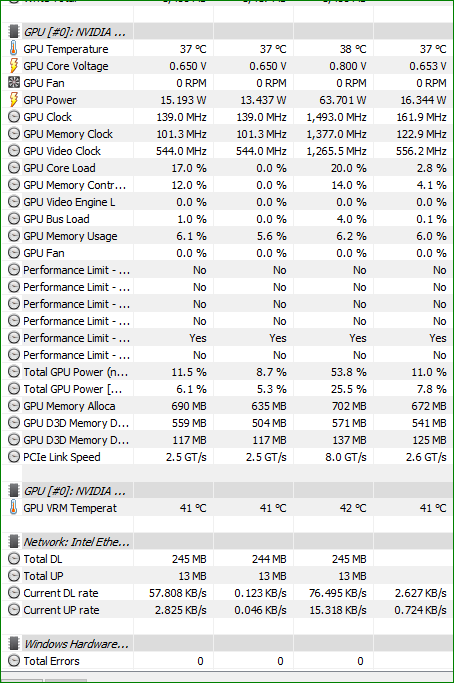Viewport: 454px width, 683px height.
Task: Click the GPU Temperature thermometer icon
Action: pos(14,49)
